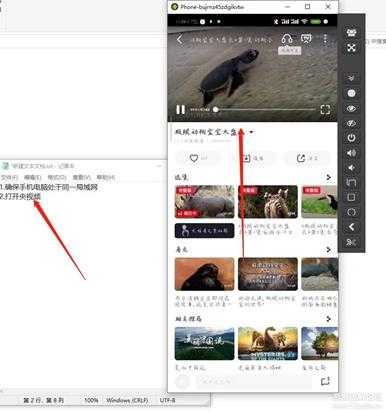Image resolution: width=386 pixels, height=413 pixels.
Task: Toggle the crossed eye screen-off icon
Action: pos(351,123)
